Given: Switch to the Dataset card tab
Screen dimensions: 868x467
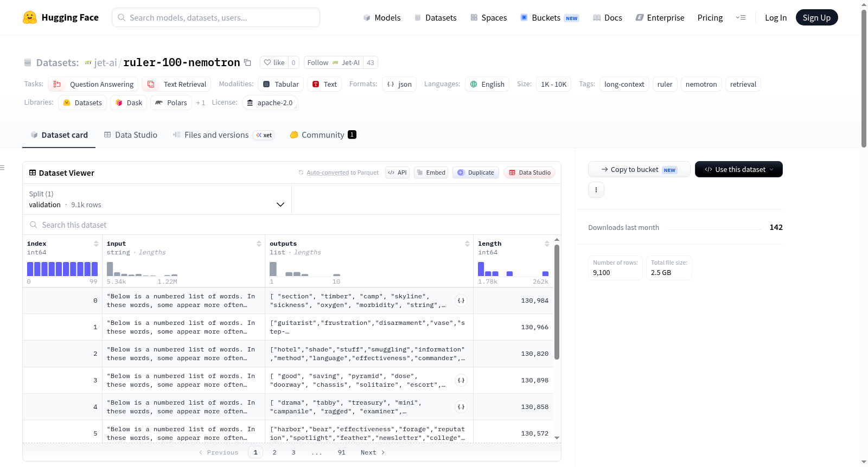Looking at the screenshot, I should coord(59,135).
